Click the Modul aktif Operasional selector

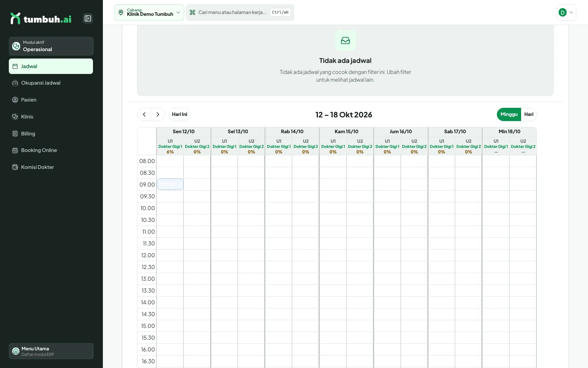click(x=51, y=46)
